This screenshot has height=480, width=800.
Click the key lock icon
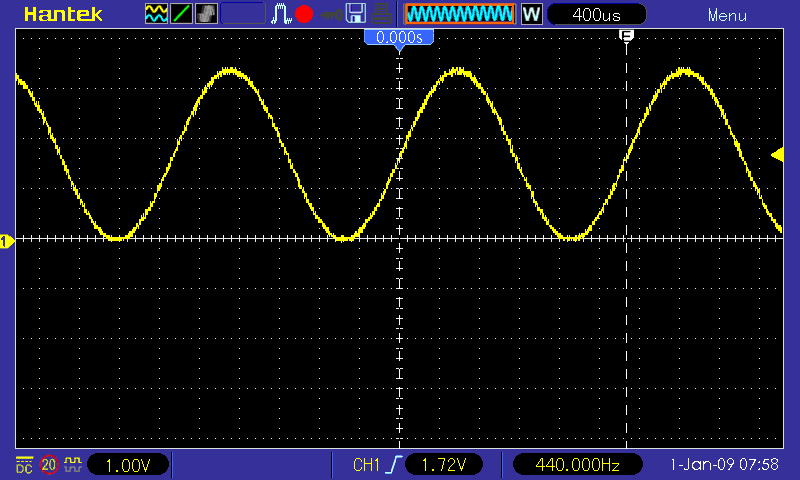tap(330, 15)
